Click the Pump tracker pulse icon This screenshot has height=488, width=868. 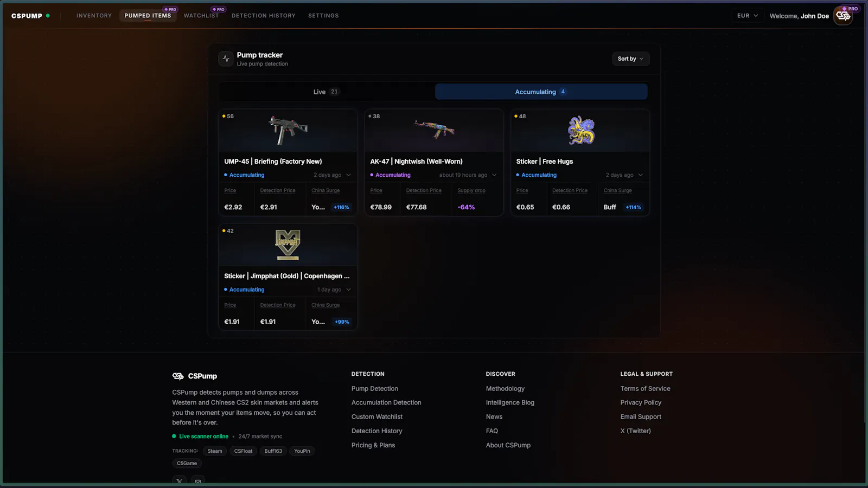tap(226, 59)
